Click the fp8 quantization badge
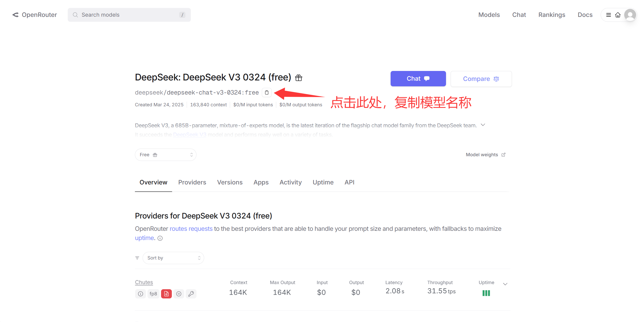This screenshot has height=322, width=644. (153, 294)
